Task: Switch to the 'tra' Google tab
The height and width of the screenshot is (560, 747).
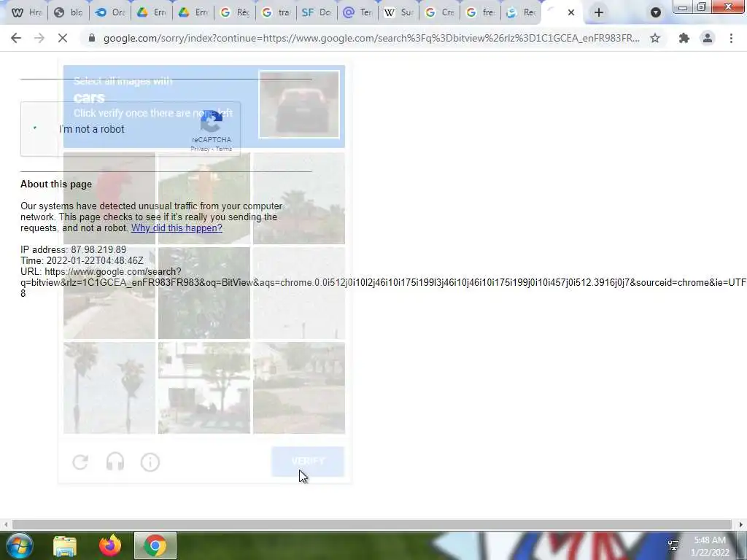Action: pyautogui.click(x=276, y=12)
